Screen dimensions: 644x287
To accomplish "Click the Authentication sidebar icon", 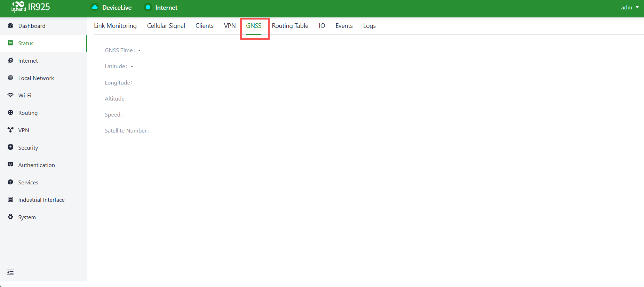I will [10, 165].
